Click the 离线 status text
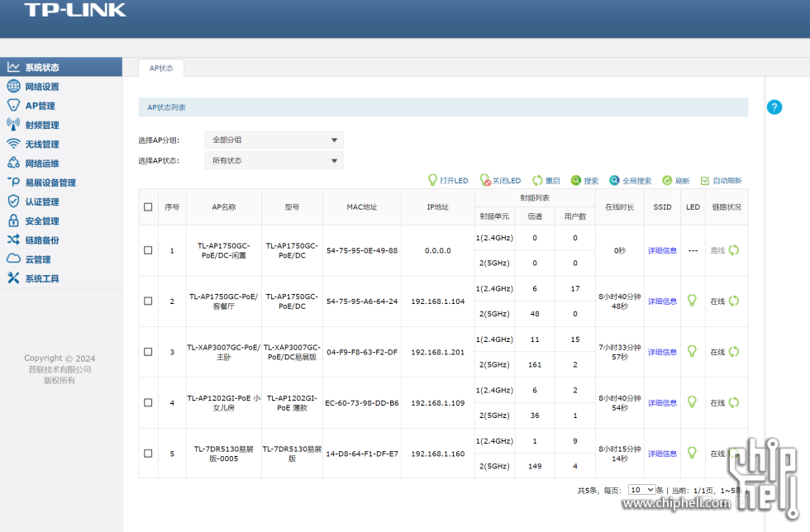This screenshot has height=532, width=810. tap(717, 250)
